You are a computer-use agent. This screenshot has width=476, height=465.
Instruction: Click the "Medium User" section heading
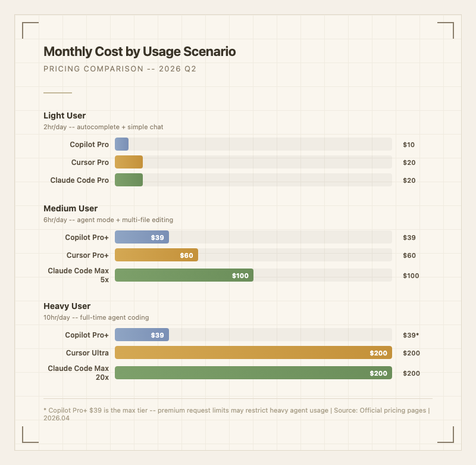[70, 208]
